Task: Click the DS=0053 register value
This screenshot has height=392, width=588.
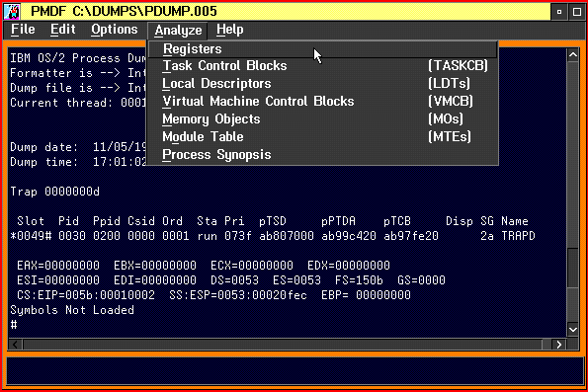Action: 234,280
